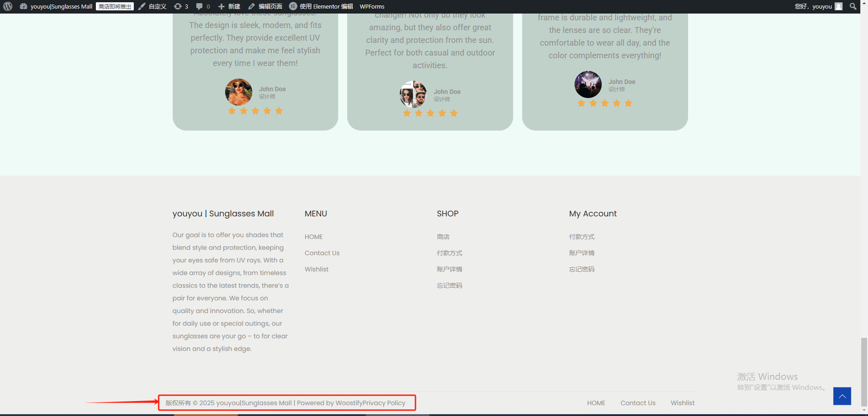Click the admin bar search magnifier
The height and width of the screenshot is (416, 868).
point(853,6)
